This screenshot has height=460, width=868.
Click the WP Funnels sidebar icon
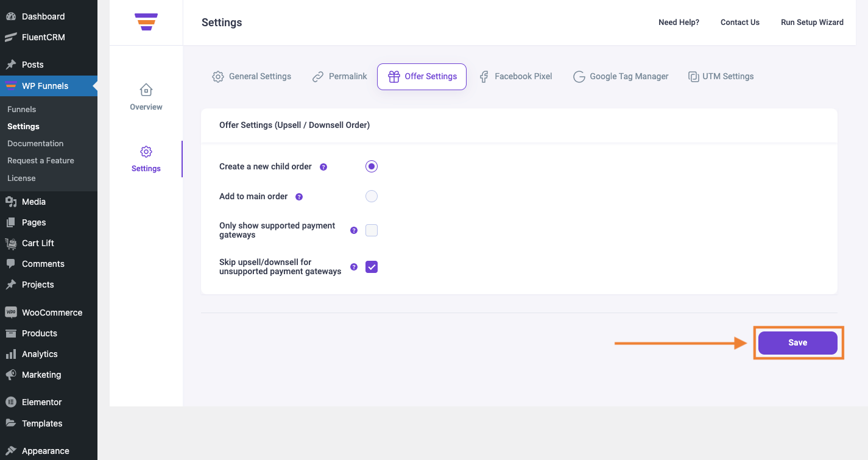[x=11, y=86]
